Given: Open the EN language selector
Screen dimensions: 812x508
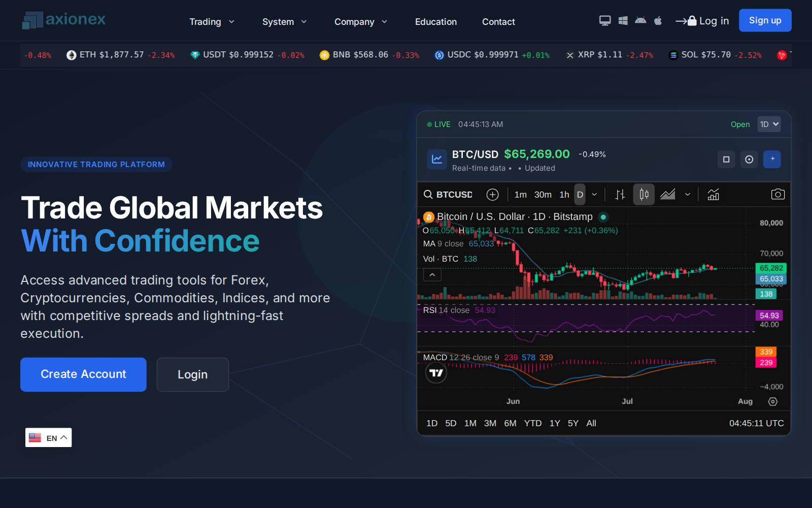Looking at the screenshot, I should pos(48,437).
